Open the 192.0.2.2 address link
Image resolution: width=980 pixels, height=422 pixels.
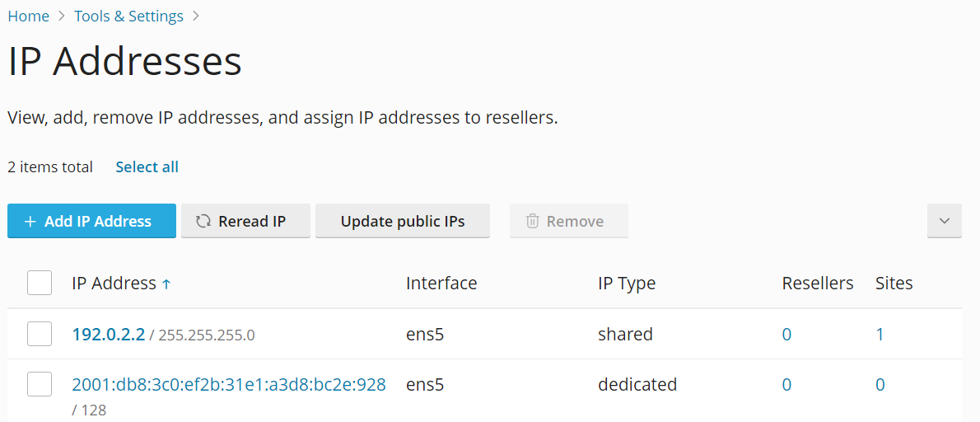click(x=109, y=335)
